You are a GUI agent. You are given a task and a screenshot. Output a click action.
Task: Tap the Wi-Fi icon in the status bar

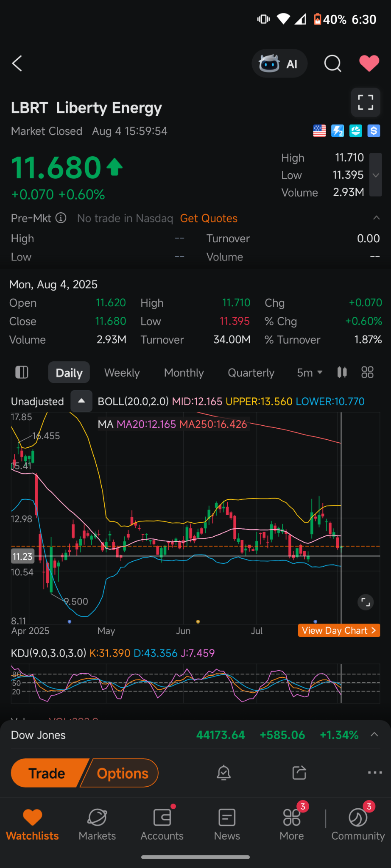click(283, 19)
